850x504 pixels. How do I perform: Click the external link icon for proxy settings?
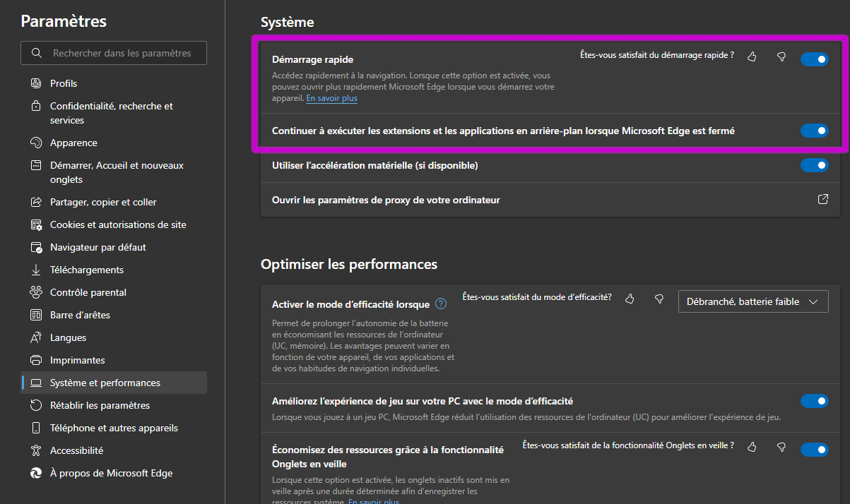822,200
